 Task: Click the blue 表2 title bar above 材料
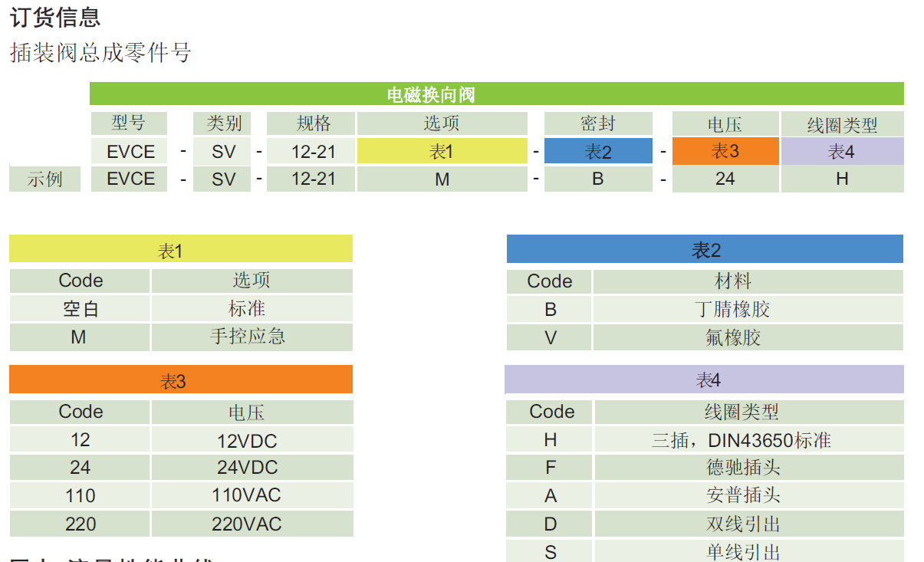pos(705,250)
